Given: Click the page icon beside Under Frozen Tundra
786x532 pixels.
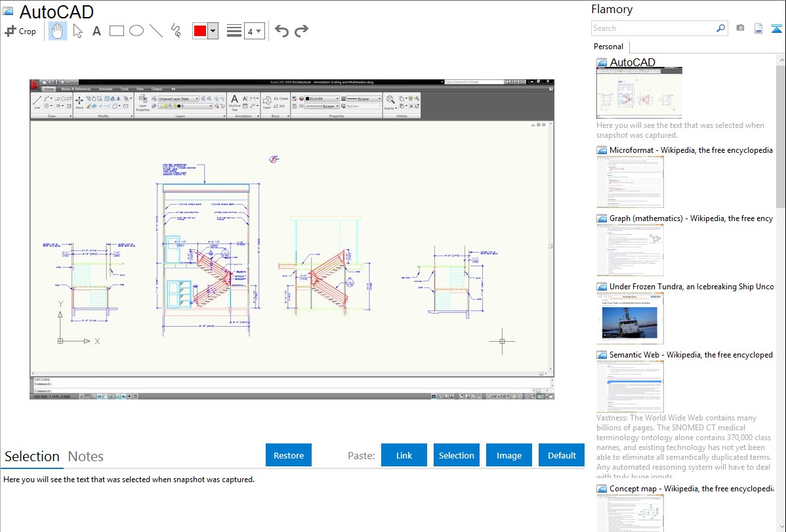Looking at the screenshot, I should click(602, 286).
